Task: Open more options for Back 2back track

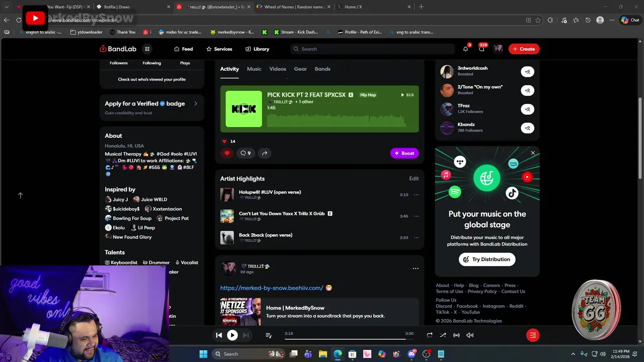Action: coord(416,237)
